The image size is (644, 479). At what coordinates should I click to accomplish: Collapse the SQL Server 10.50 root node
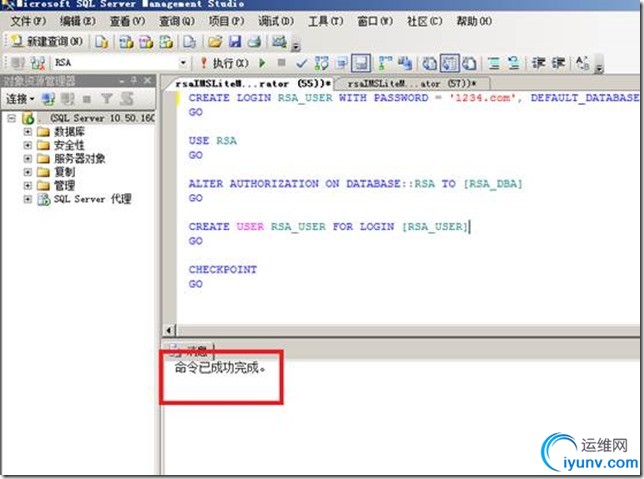(x=12, y=118)
